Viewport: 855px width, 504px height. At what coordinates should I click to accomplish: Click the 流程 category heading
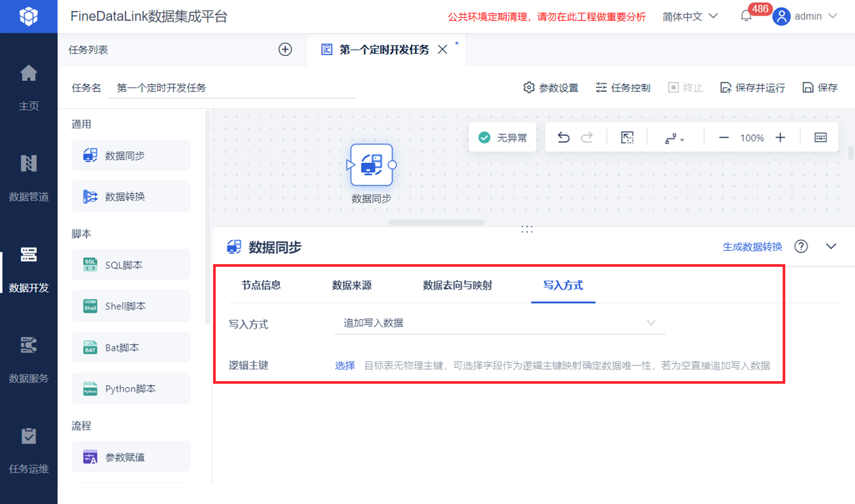point(82,426)
